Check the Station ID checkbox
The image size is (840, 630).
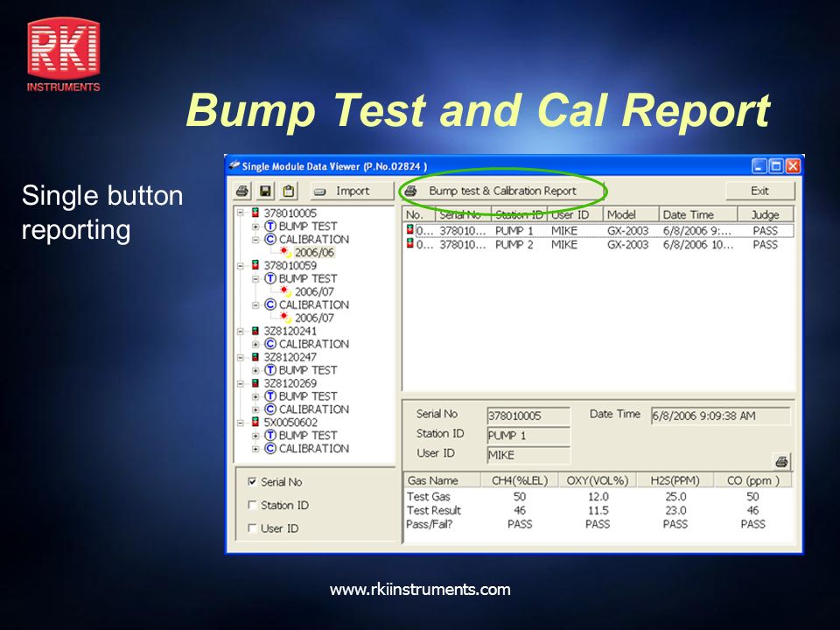point(252,505)
